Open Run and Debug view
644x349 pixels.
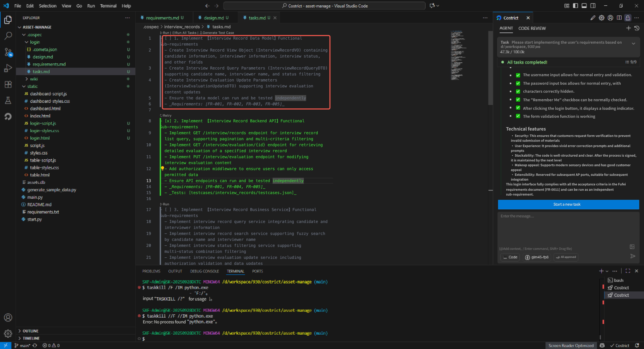pos(8,68)
